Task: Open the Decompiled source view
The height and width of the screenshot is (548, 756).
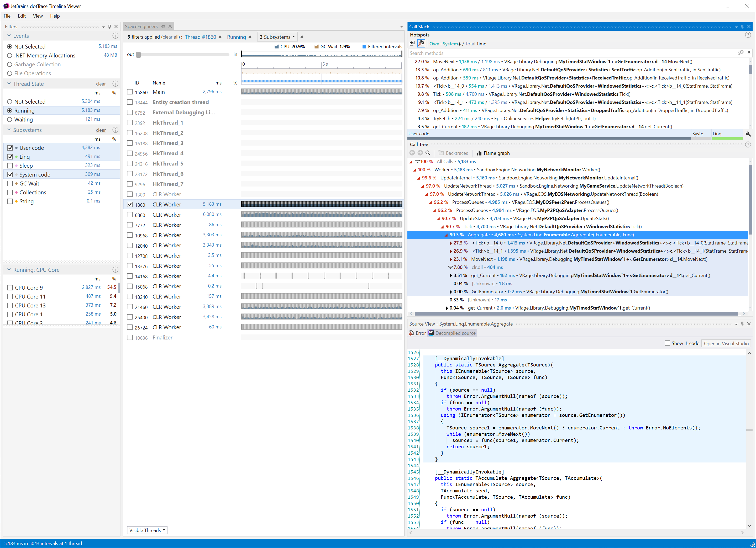Action: [452, 333]
